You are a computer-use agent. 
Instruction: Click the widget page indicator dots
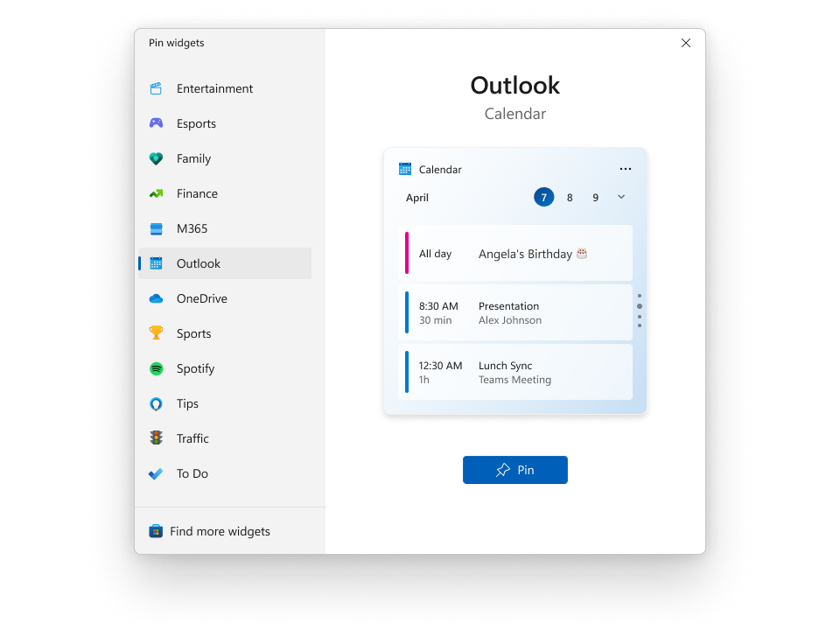[640, 310]
